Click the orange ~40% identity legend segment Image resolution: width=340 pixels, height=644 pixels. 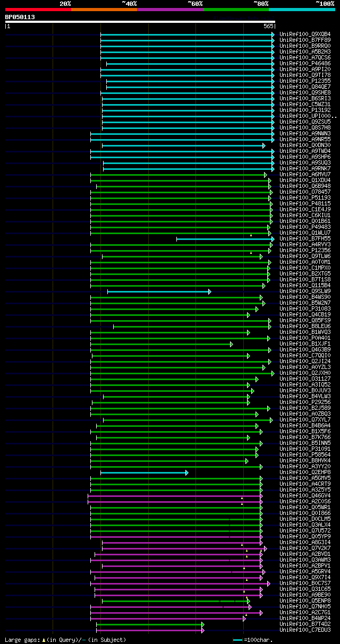(x=104, y=10)
